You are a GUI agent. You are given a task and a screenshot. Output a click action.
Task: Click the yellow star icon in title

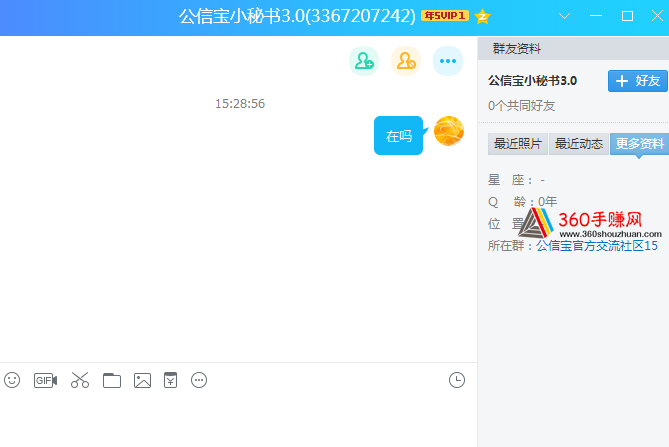point(482,16)
